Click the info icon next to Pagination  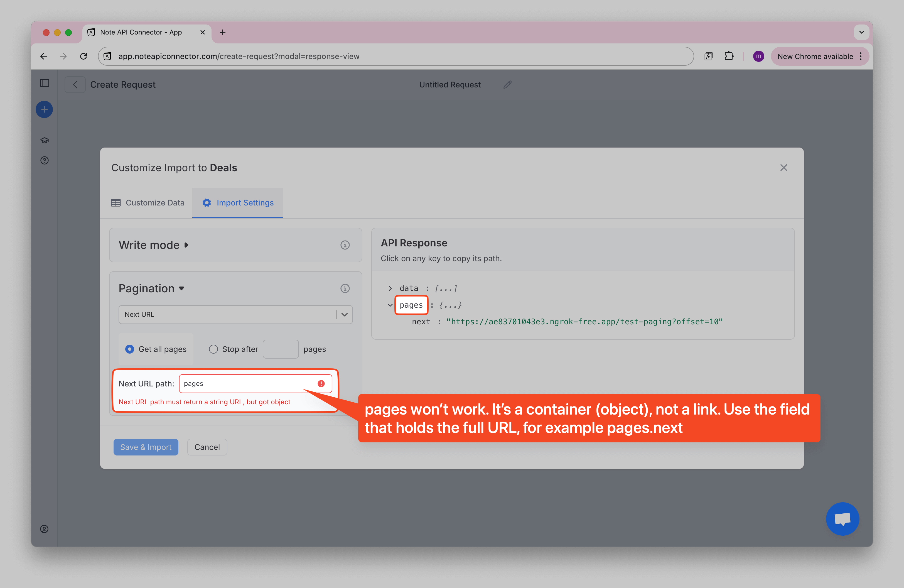coord(345,288)
